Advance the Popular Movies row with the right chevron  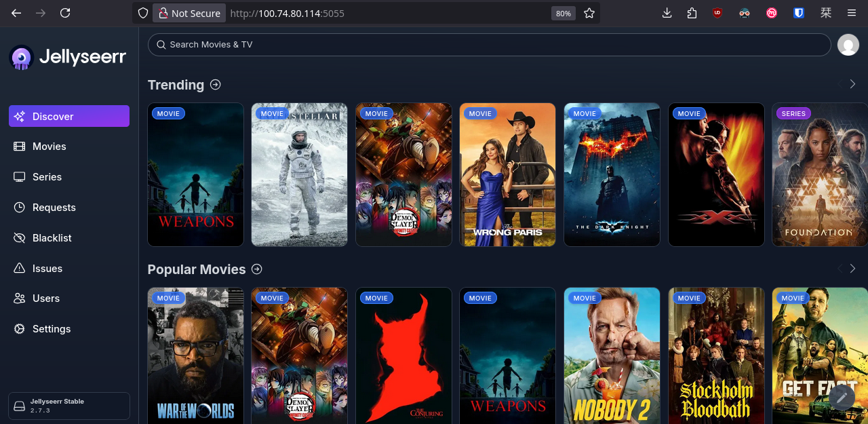[x=853, y=269]
